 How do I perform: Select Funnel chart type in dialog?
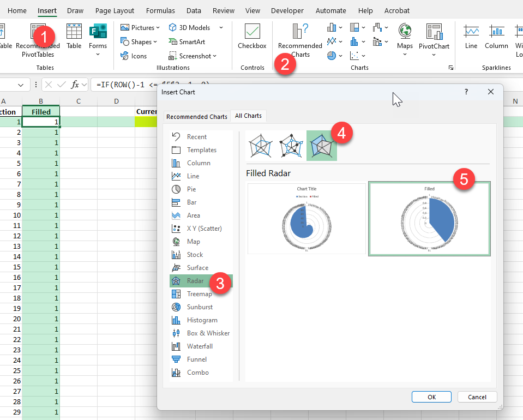click(201, 359)
